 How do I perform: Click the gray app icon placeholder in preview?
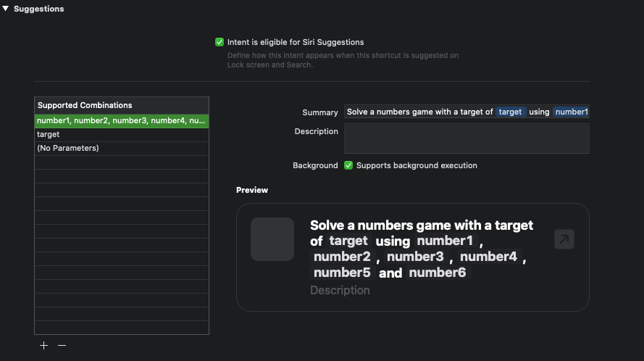(272, 239)
